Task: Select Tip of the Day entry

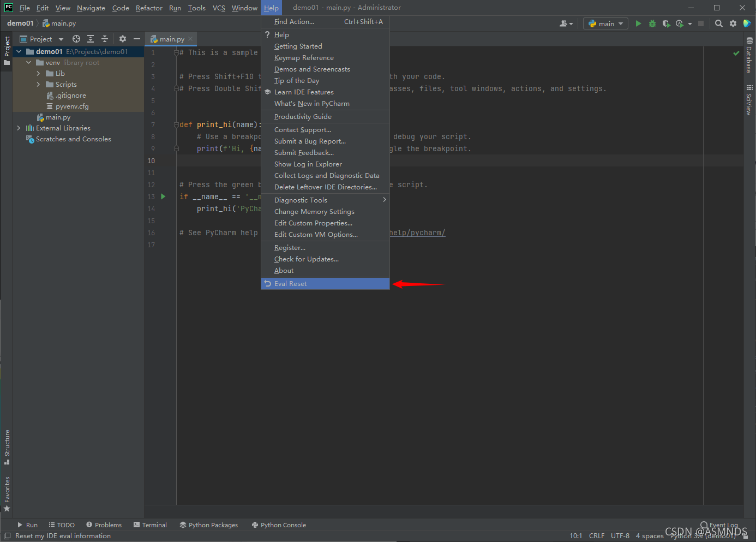Action: (325, 81)
